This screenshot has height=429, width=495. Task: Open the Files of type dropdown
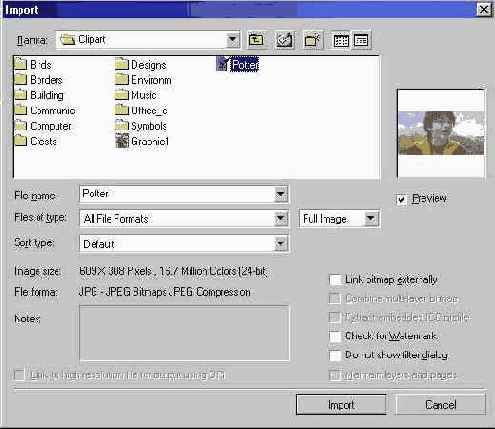281,219
